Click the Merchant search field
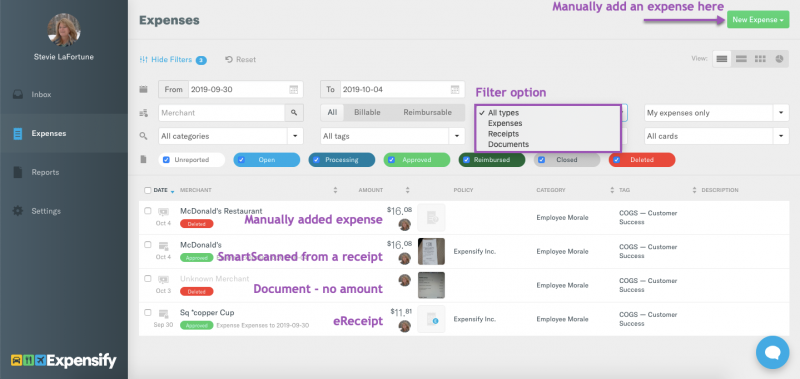This screenshot has height=379, width=800. point(221,113)
